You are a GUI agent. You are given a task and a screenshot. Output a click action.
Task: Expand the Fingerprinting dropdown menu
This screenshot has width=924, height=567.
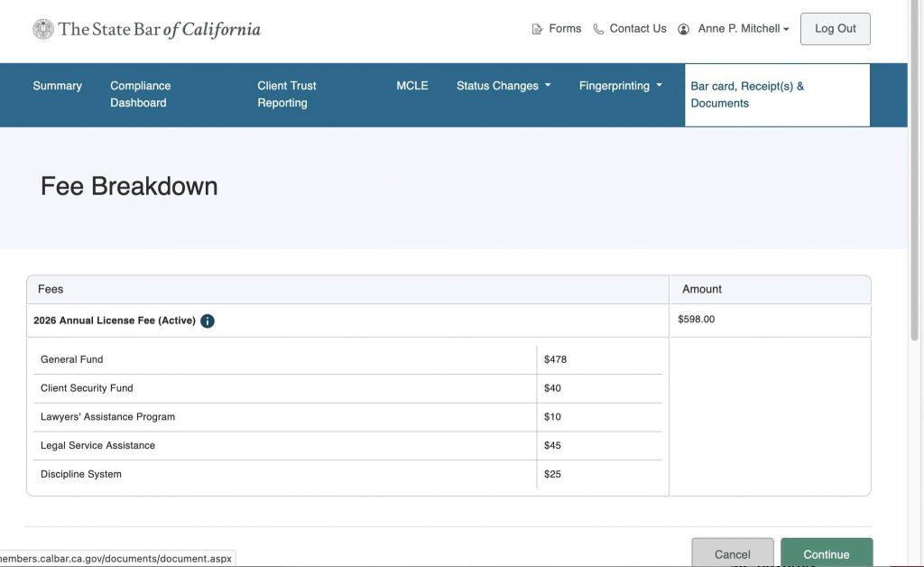620,86
